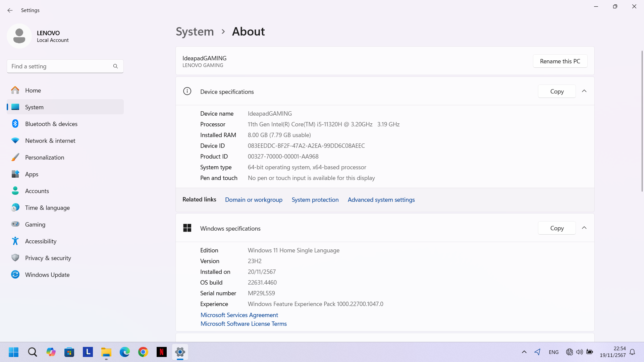Image resolution: width=644 pixels, height=362 pixels.
Task: Select the Device ID value text
Action: point(306,146)
